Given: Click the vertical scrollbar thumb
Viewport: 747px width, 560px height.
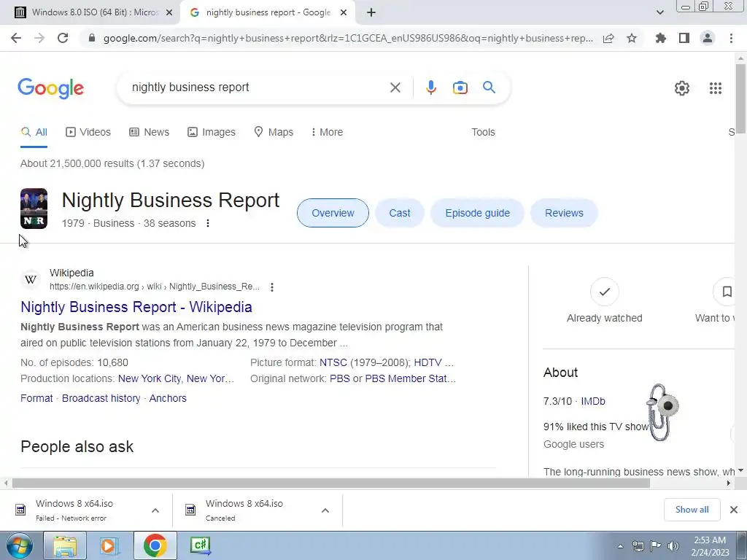Looking at the screenshot, I should click(740, 99).
